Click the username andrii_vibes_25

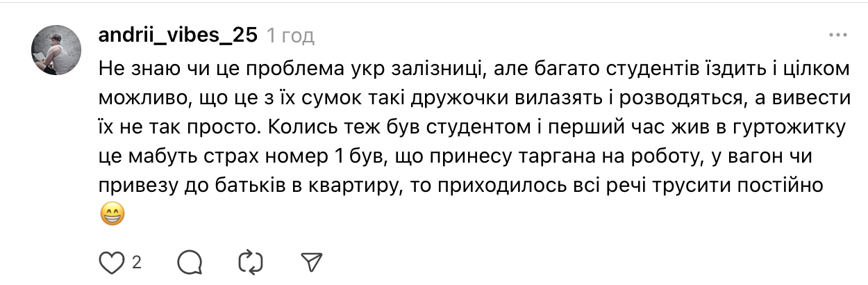pyautogui.click(x=179, y=35)
